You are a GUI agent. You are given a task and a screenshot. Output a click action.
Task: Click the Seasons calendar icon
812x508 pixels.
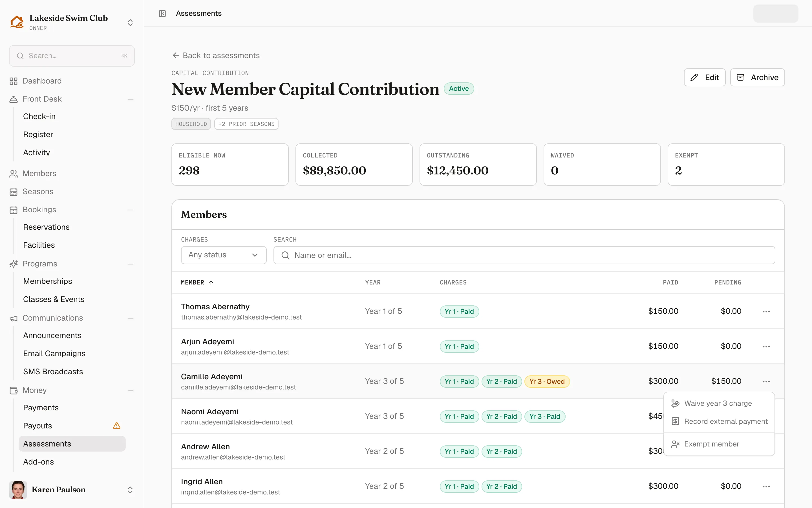(x=14, y=192)
